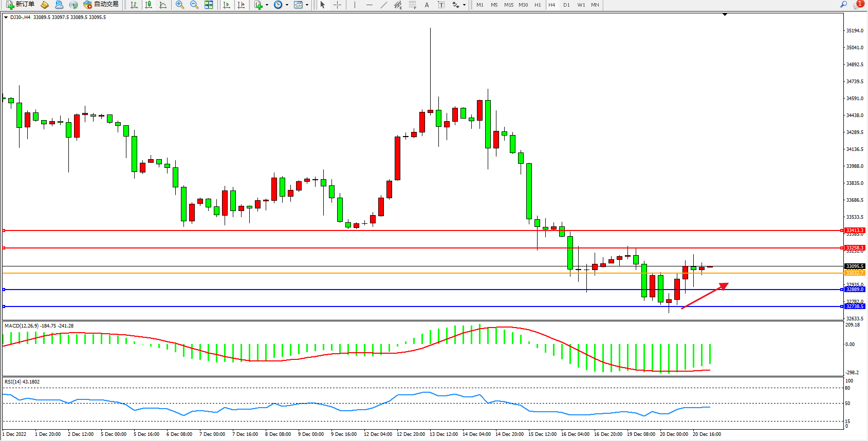The width and height of the screenshot is (868, 441).
Task: Expand the chart periods clock dropdown
Action: click(x=287, y=5)
